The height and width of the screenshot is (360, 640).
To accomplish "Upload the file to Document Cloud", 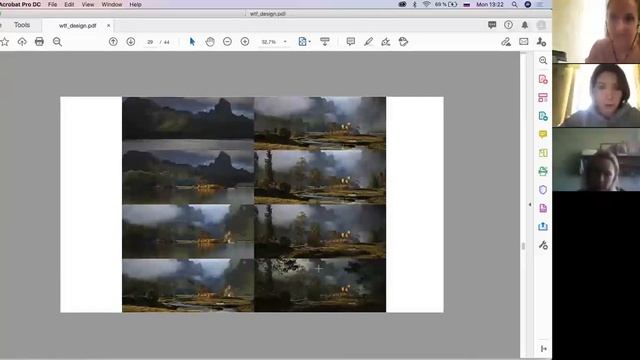I will 22,42.
